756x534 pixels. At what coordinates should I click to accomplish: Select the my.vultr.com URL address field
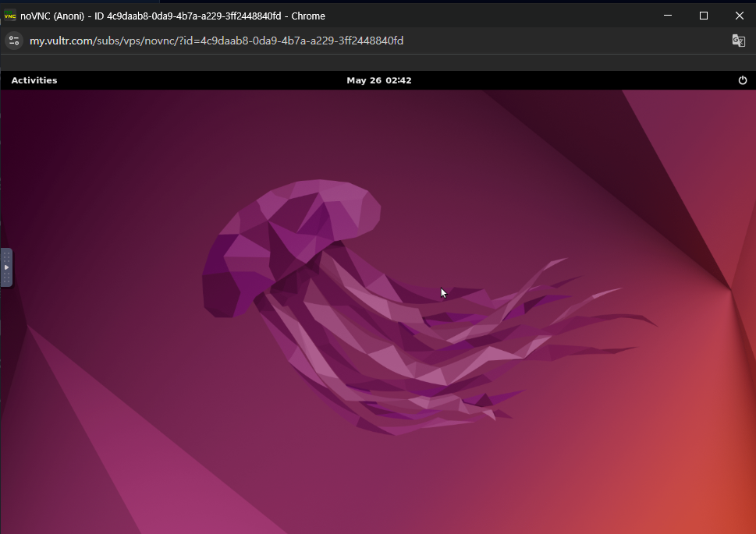(x=216, y=41)
